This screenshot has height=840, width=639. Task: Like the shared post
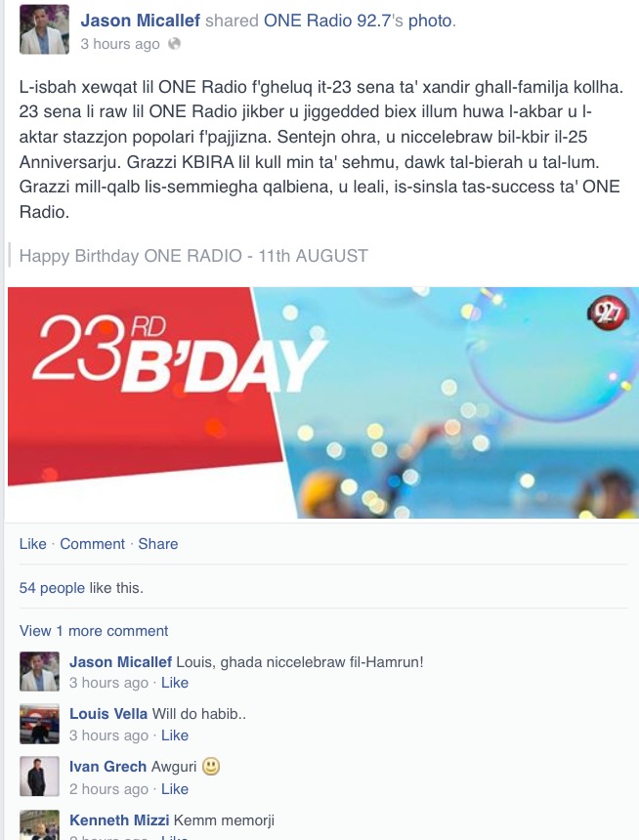pos(32,544)
